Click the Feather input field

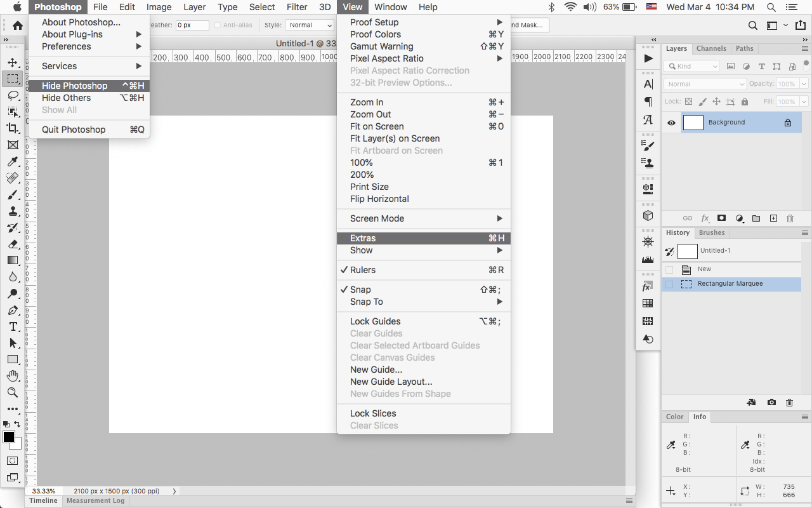click(x=192, y=25)
